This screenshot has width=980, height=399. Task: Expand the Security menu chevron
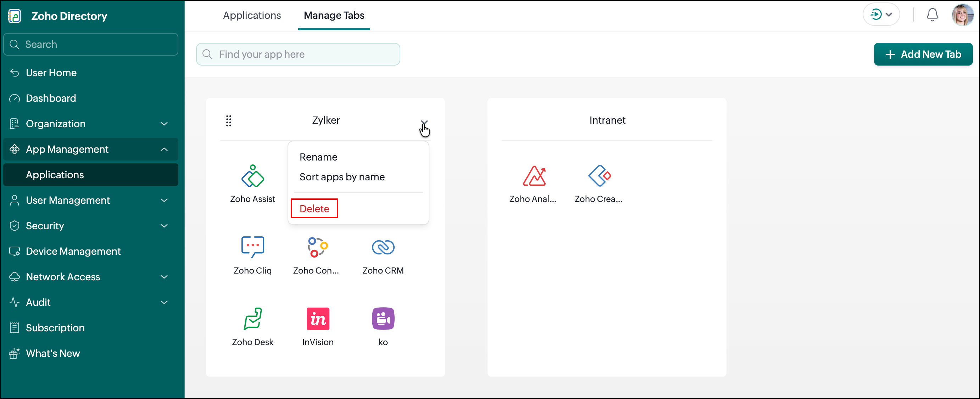click(x=165, y=226)
